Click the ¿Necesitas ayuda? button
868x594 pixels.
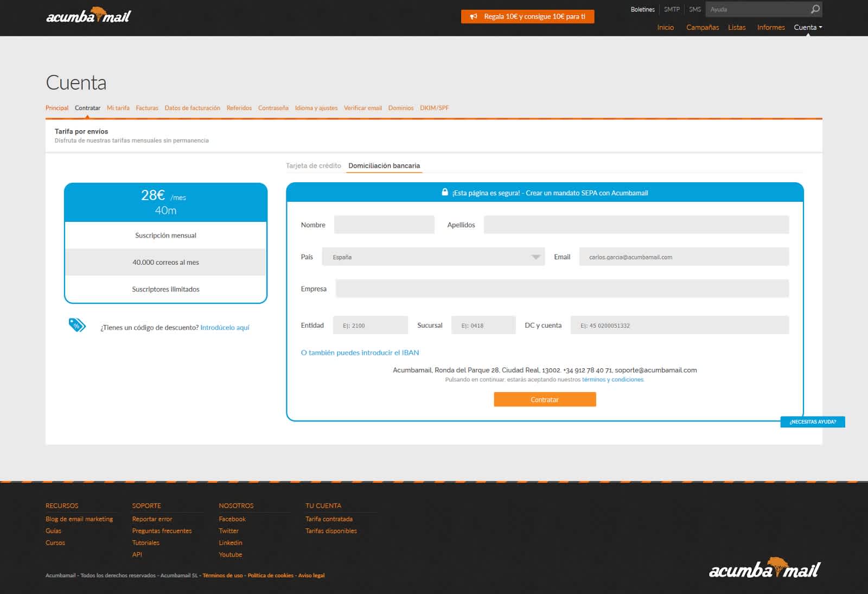point(813,421)
